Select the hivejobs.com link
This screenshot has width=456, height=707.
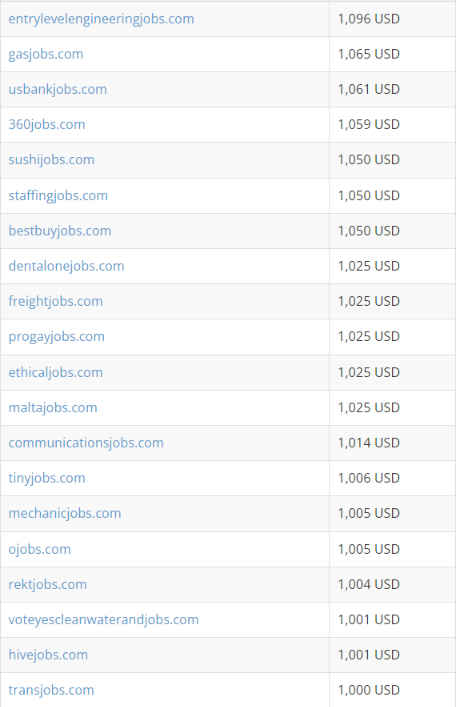(x=48, y=655)
